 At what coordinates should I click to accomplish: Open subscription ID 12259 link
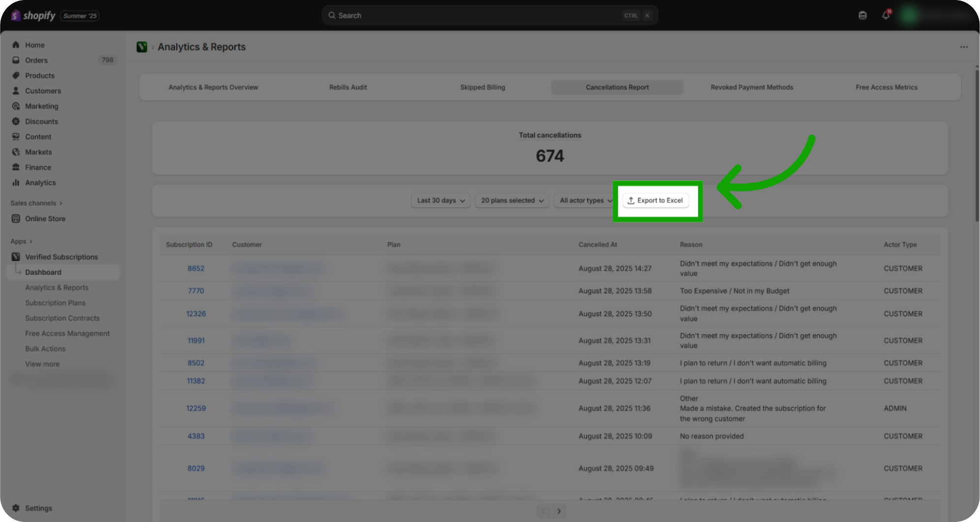196,408
